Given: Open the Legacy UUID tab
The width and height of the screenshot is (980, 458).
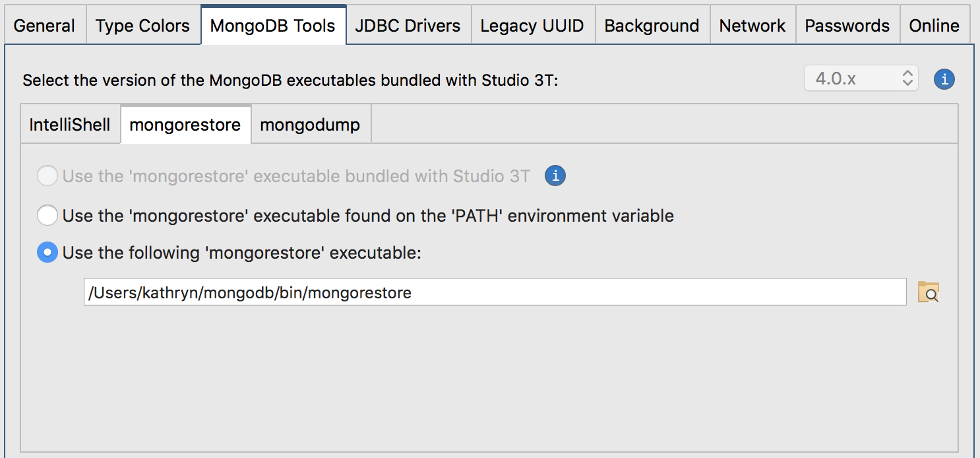Looking at the screenshot, I should (x=532, y=26).
